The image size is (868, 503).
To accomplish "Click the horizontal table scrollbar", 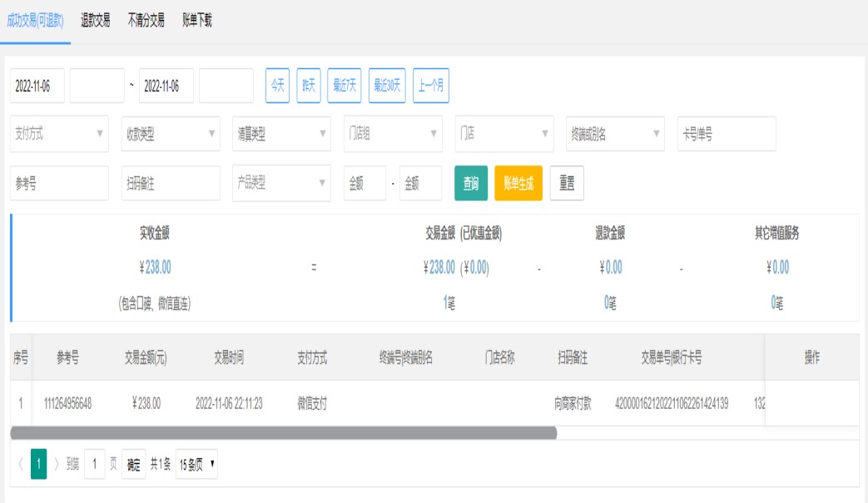I will (x=283, y=433).
